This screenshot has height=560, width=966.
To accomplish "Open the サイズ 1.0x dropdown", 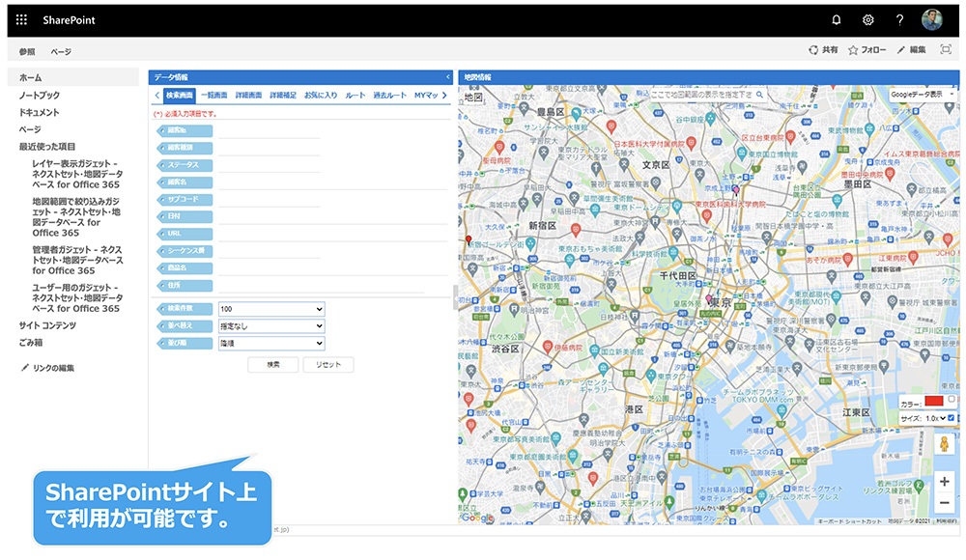I will [934, 418].
